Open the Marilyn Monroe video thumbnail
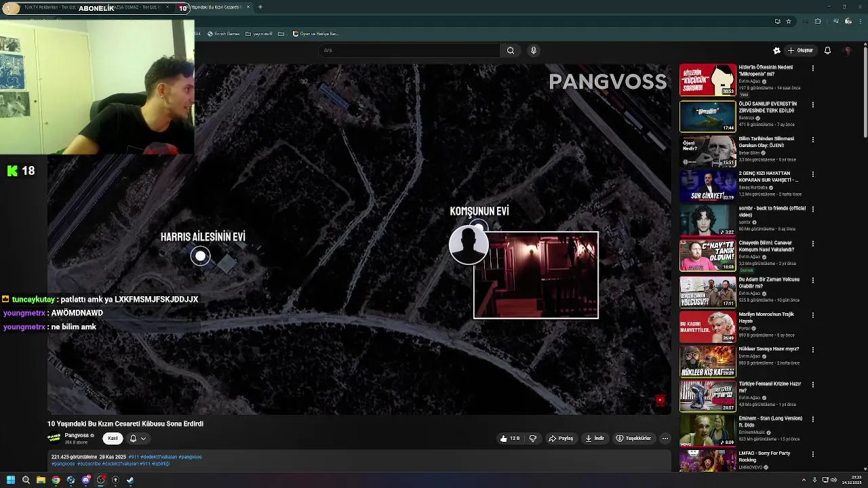Screen dimensions: 868x488 tap(707, 326)
